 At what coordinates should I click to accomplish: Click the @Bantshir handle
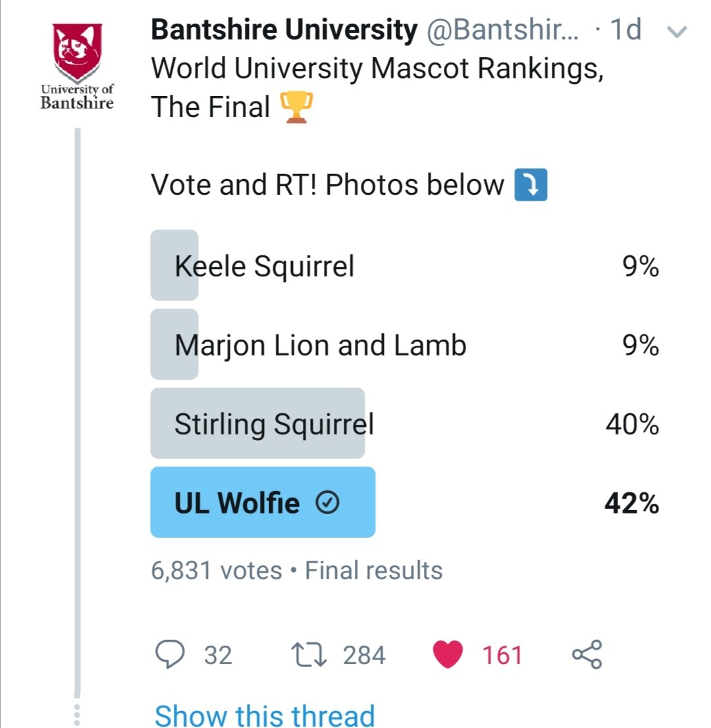tap(503, 30)
